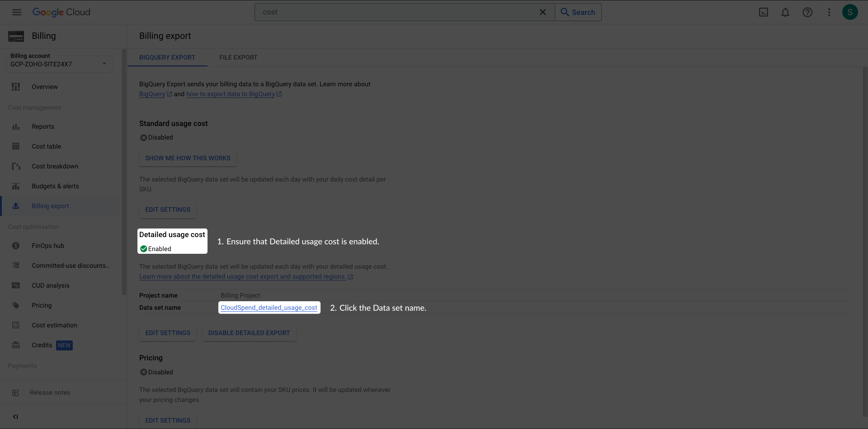This screenshot has height=429, width=868.
Task: Select Billing export in sidebar
Action: (50, 206)
